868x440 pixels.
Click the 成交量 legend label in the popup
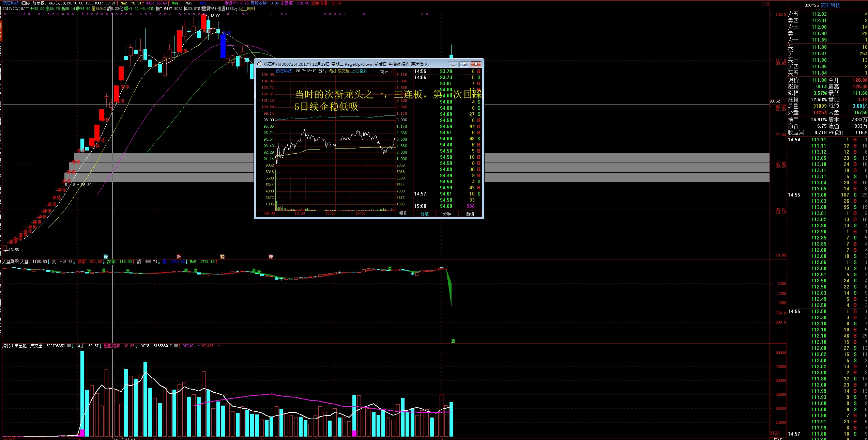click(x=344, y=71)
